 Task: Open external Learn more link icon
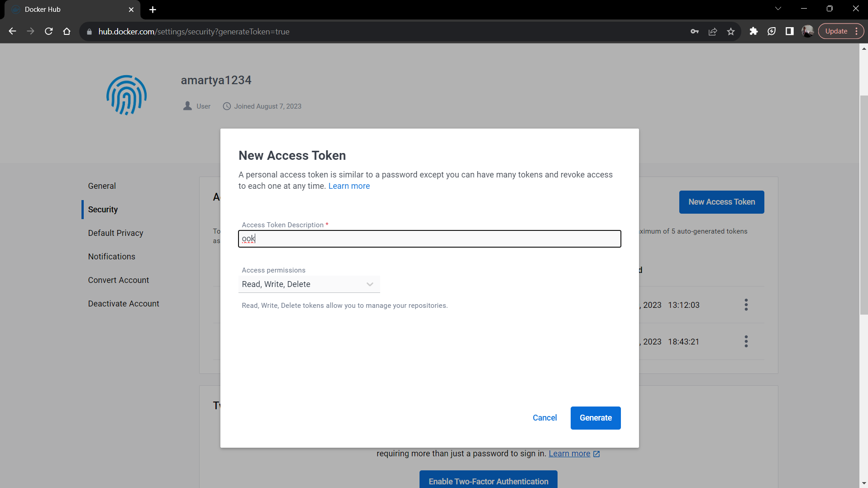596,454
